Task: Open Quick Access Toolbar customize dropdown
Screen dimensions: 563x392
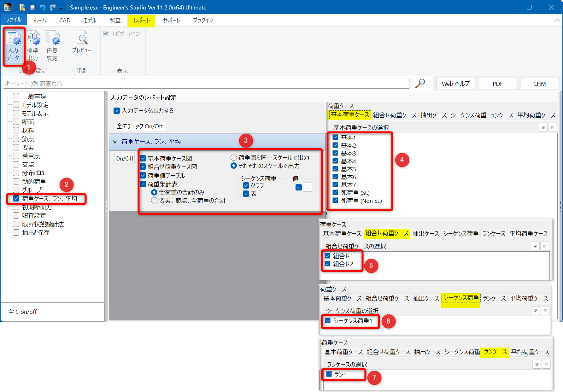Action: coord(61,8)
